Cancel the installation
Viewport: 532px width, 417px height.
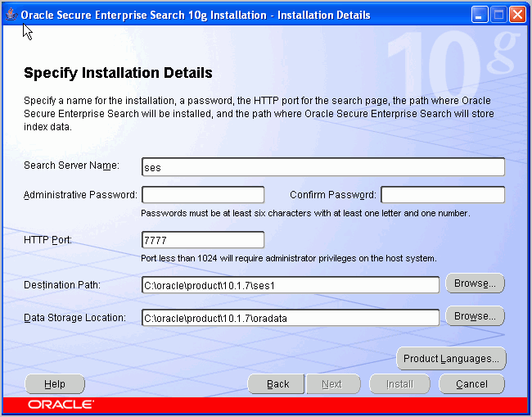pyautogui.click(x=471, y=384)
